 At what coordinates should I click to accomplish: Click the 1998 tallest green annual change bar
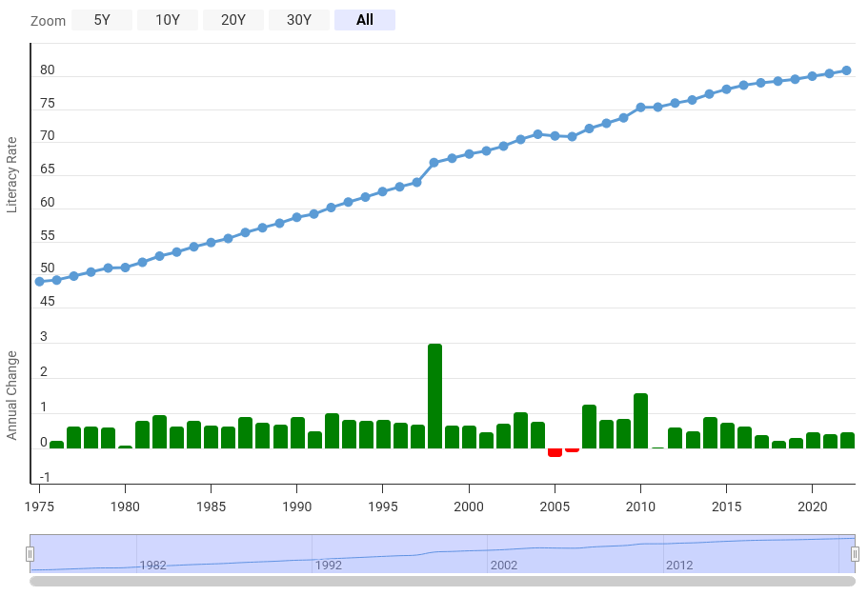coord(435,396)
